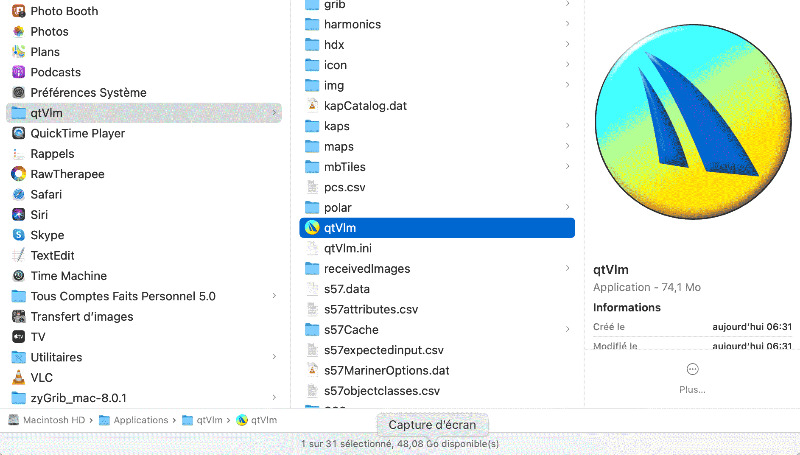Click the Informations section heading
Viewport: 800px width, 455px height.
click(627, 307)
